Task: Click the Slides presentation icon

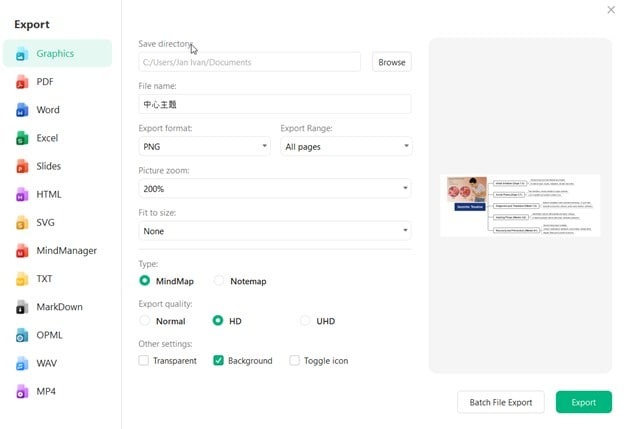Action: (22, 166)
